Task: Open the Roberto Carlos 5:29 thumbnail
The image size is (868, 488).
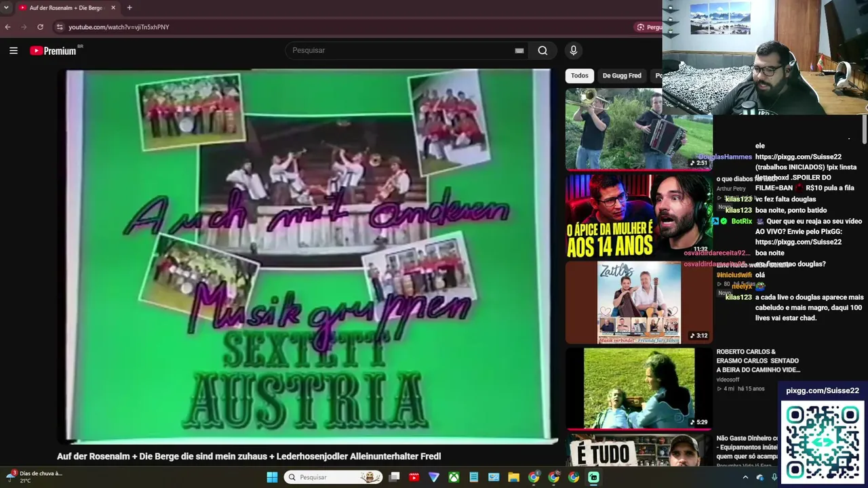Action: pos(639,388)
